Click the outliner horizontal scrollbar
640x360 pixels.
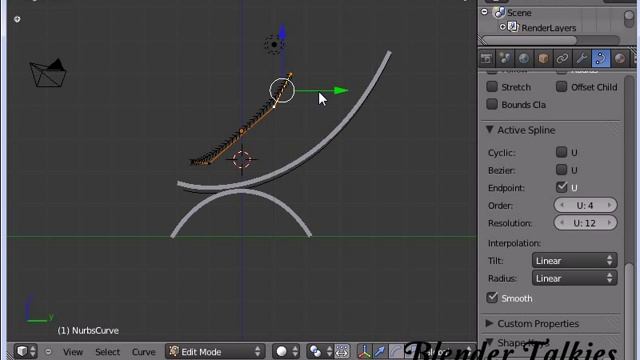pyautogui.click(x=529, y=40)
